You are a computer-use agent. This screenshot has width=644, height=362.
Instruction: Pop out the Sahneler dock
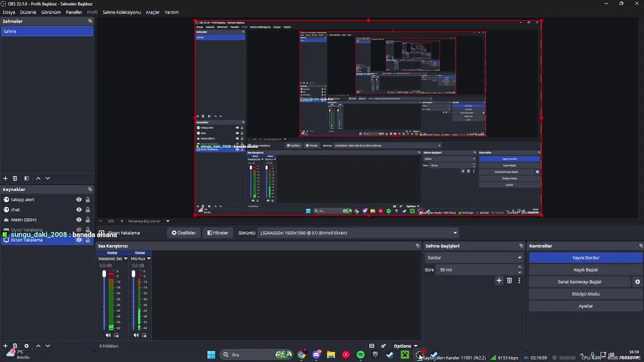point(90,21)
